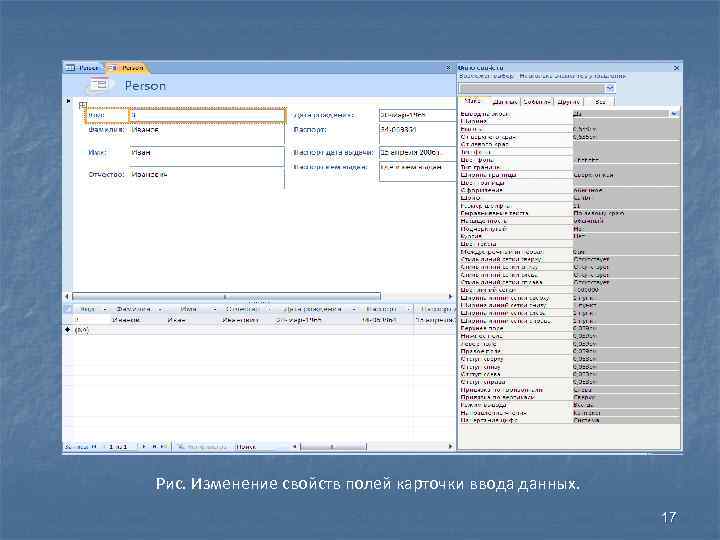
Task: Go to the next record navigation button
Action: (144, 446)
